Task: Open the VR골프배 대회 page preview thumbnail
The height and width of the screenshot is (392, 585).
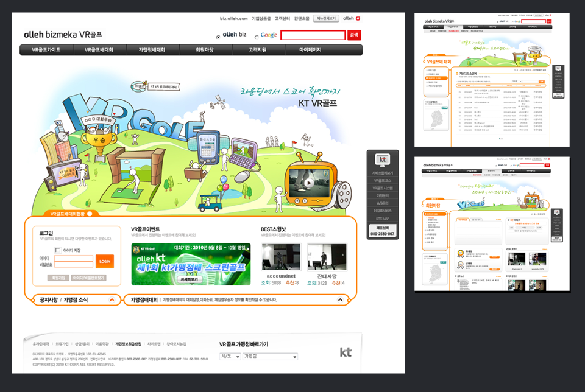Action: coord(492,79)
